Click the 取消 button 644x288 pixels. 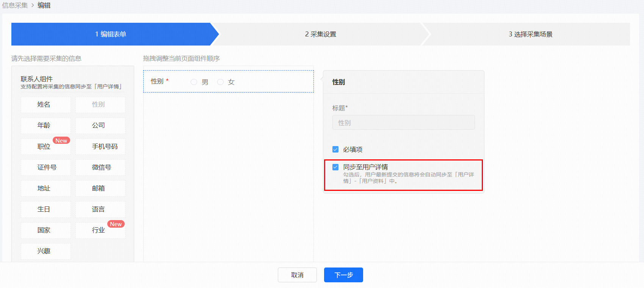coord(297,275)
